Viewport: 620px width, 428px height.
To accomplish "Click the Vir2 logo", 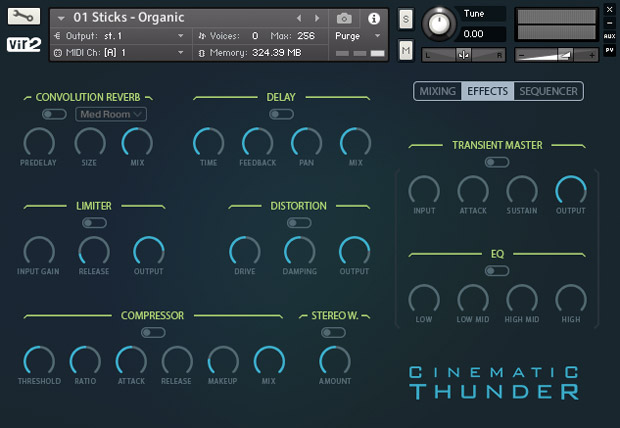I will click(24, 44).
